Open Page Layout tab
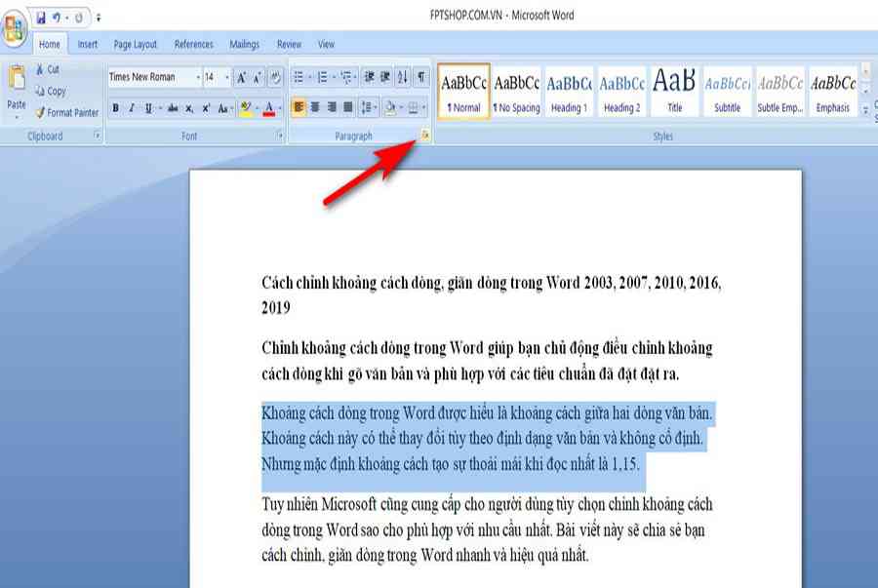The height and width of the screenshot is (588, 878). tap(135, 44)
